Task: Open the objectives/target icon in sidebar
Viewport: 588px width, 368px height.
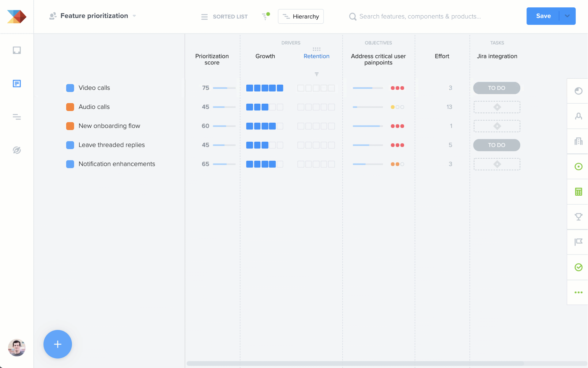Action: (x=578, y=166)
